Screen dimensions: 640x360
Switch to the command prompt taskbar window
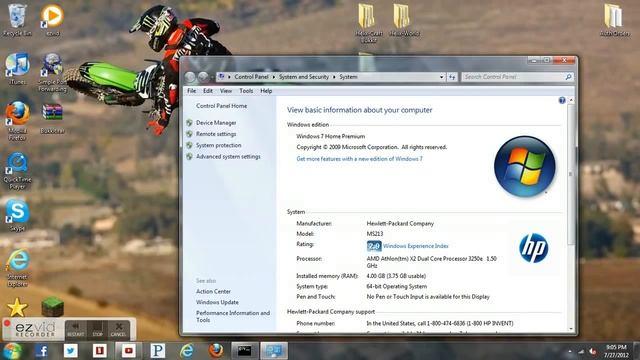coord(245,351)
